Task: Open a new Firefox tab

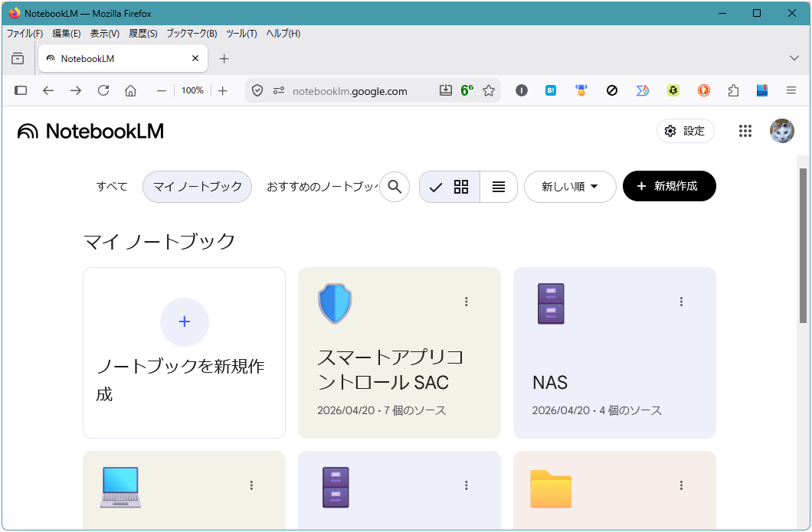Action: click(224, 58)
